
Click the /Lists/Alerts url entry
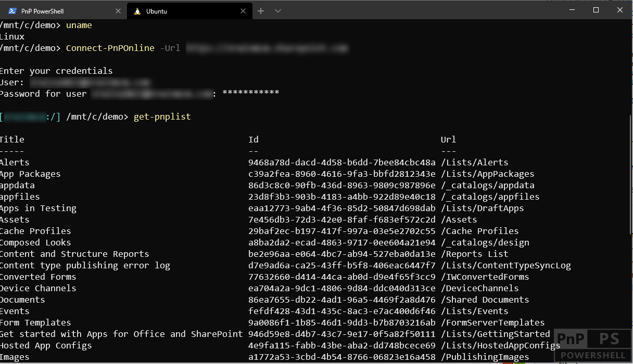click(474, 162)
